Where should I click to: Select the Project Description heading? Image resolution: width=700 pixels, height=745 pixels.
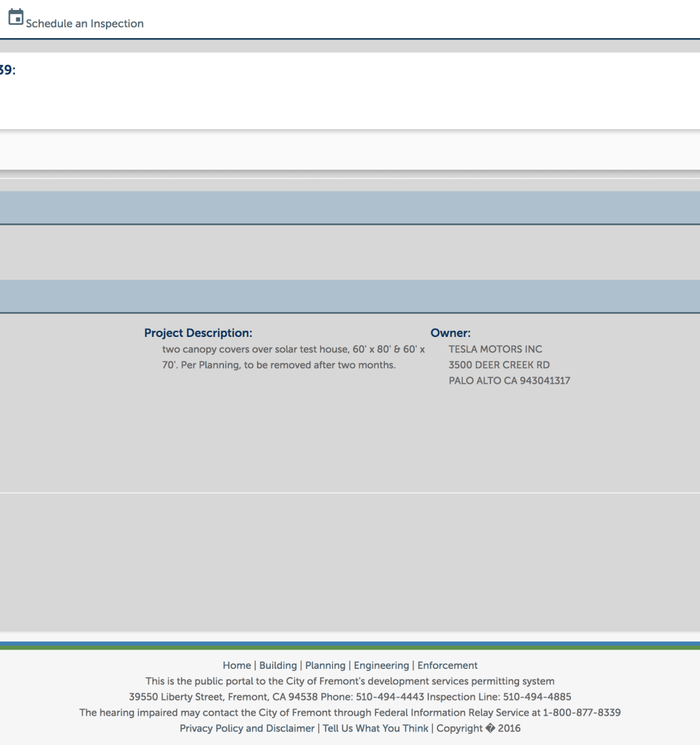click(198, 333)
